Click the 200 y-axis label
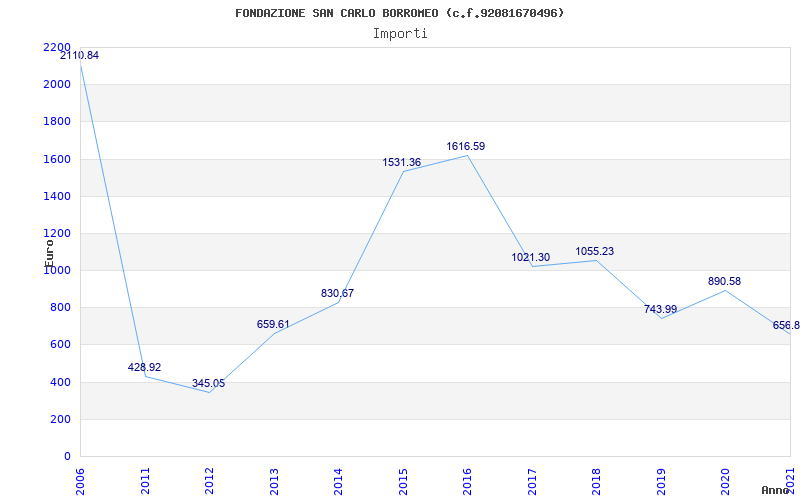Viewport: 800px width, 500px height. coord(60,419)
